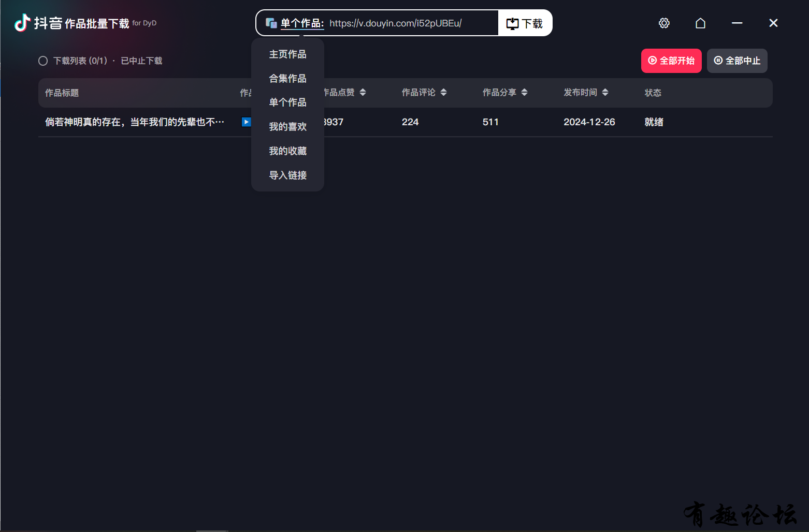Click the douyin URL input field
809x532 pixels.
tap(411, 23)
